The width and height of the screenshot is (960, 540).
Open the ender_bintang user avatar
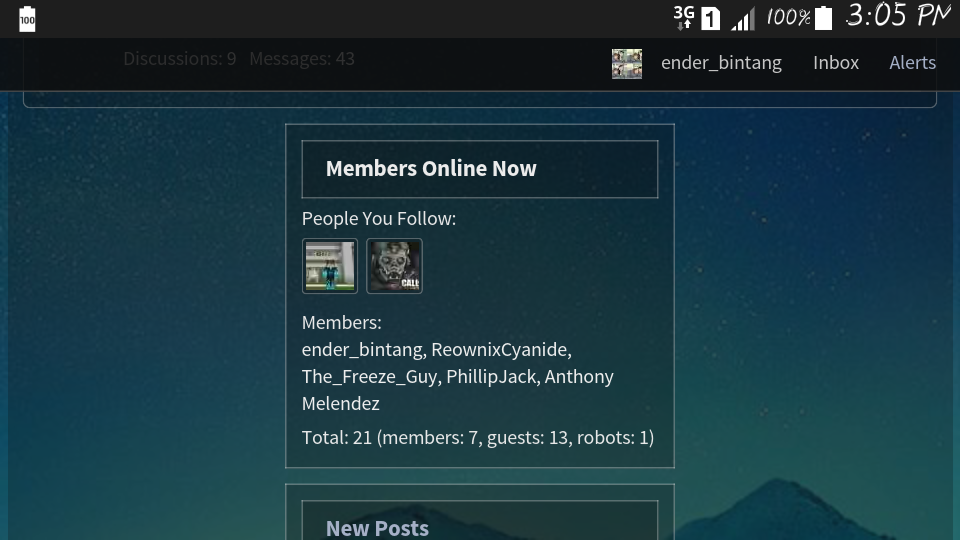click(x=627, y=64)
